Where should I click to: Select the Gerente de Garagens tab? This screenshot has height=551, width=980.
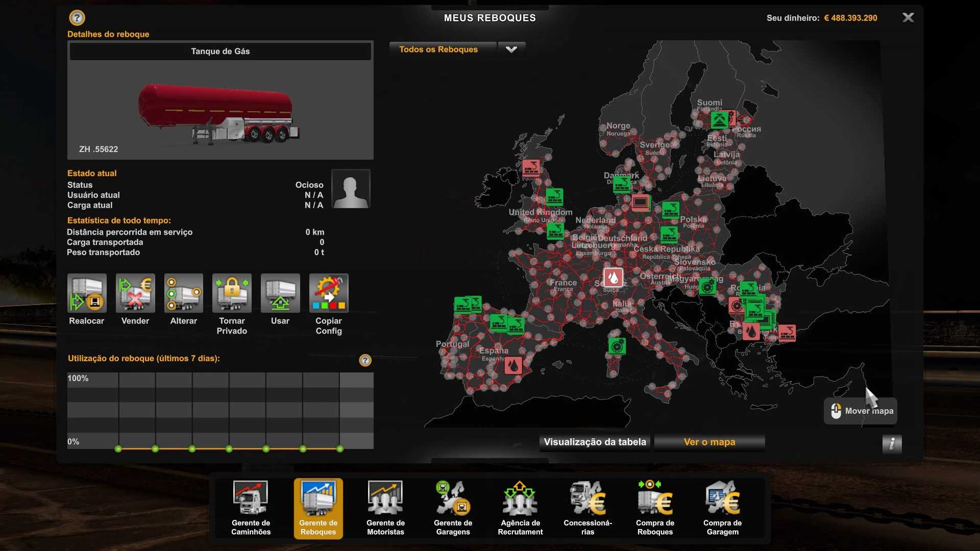tap(453, 508)
